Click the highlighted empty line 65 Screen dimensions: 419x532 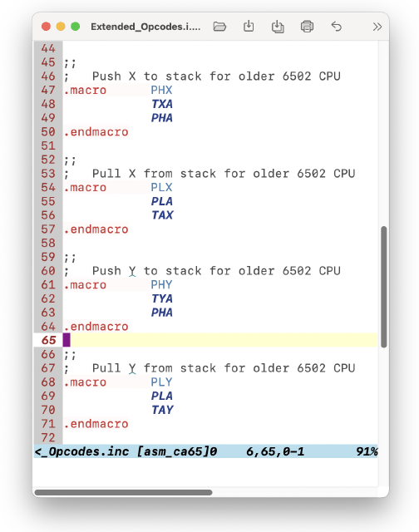(219, 340)
